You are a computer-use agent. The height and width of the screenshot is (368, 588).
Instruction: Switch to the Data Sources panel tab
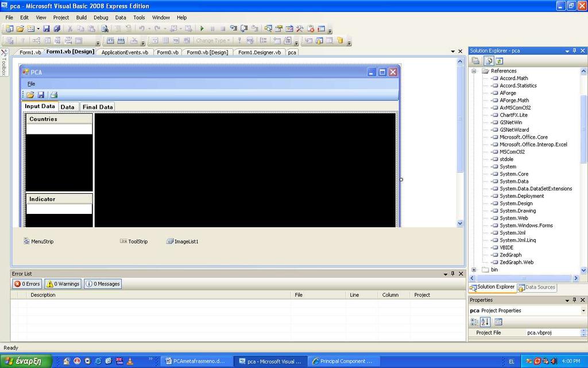tap(537, 287)
